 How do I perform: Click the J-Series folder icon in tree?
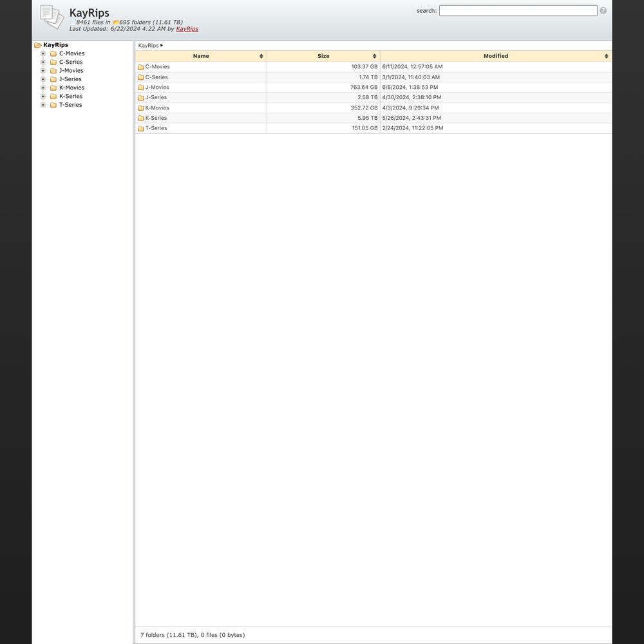53,79
